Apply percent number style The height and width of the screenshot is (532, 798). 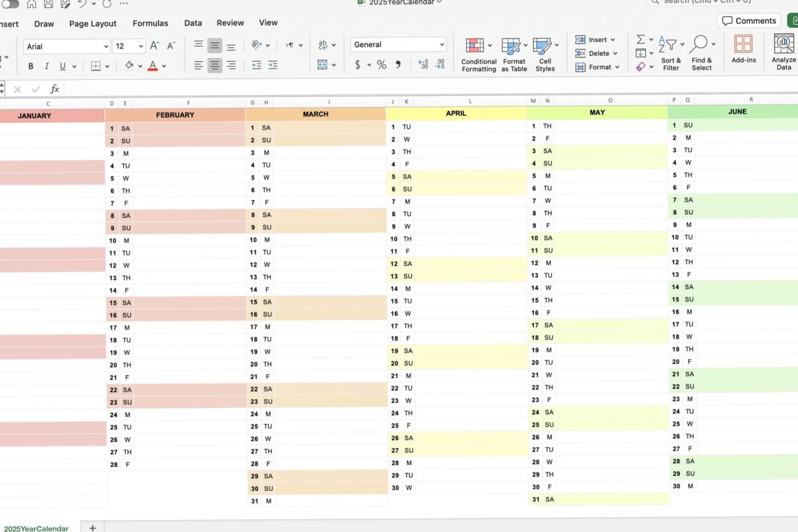click(x=381, y=65)
